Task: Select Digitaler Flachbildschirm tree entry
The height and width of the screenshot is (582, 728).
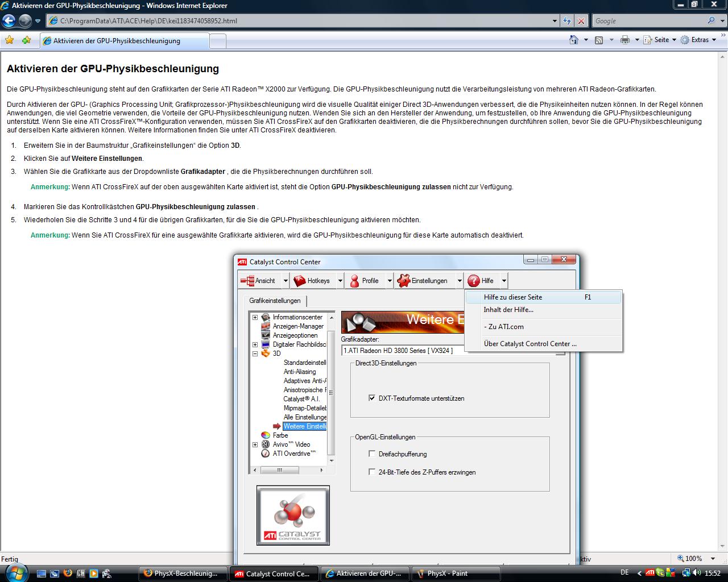Action: (x=299, y=344)
